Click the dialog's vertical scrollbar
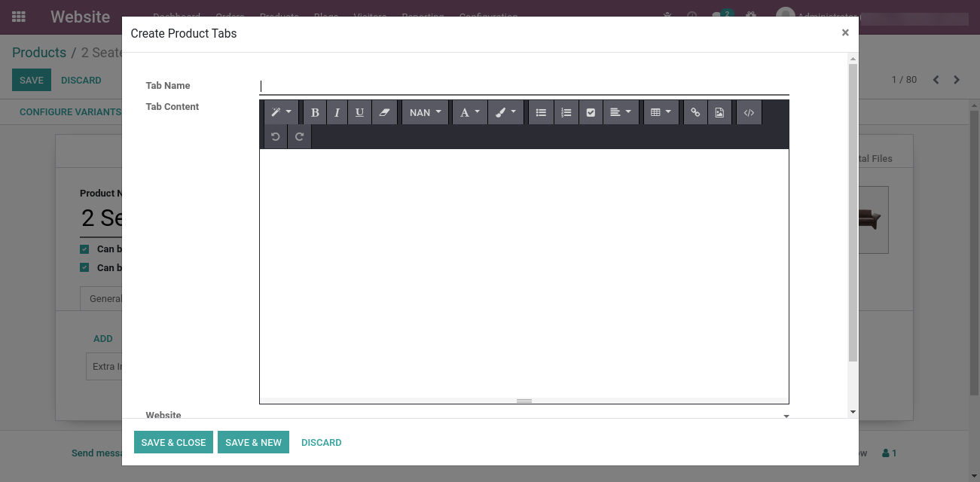This screenshot has width=980, height=482. [x=853, y=211]
